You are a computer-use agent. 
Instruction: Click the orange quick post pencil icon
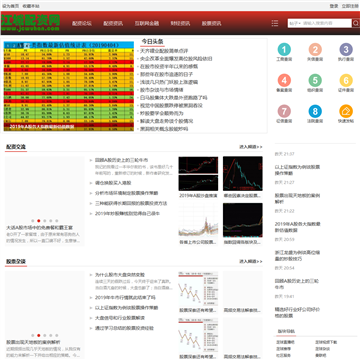click(346, 111)
